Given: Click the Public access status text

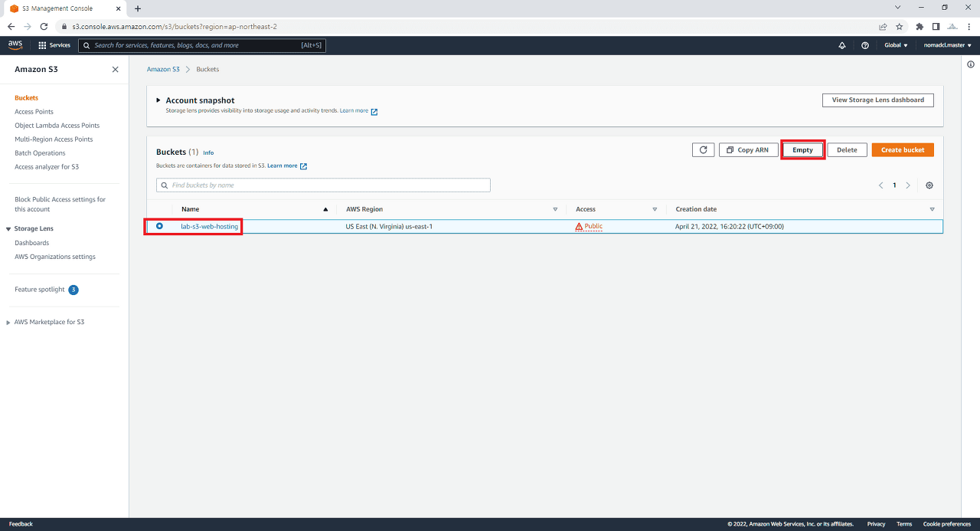Looking at the screenshot, I should click(x=593, y=227).
